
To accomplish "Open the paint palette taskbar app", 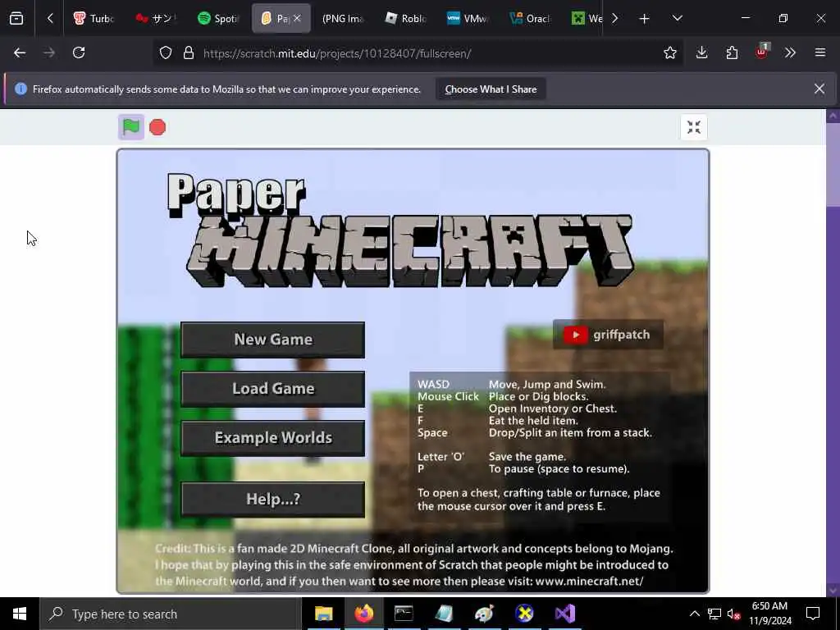I will [x=484, y=614].
